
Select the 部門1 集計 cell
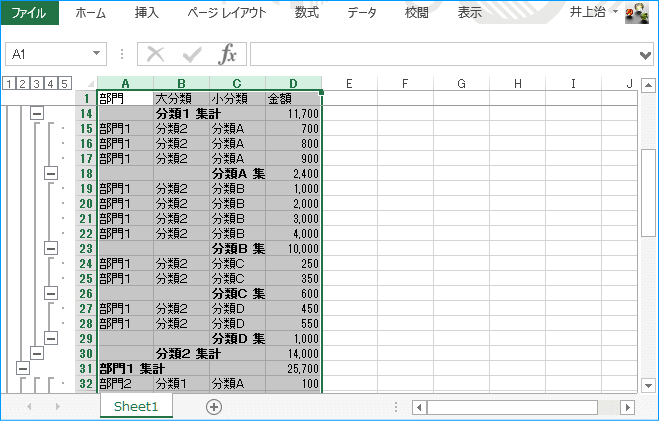[125, 368]
